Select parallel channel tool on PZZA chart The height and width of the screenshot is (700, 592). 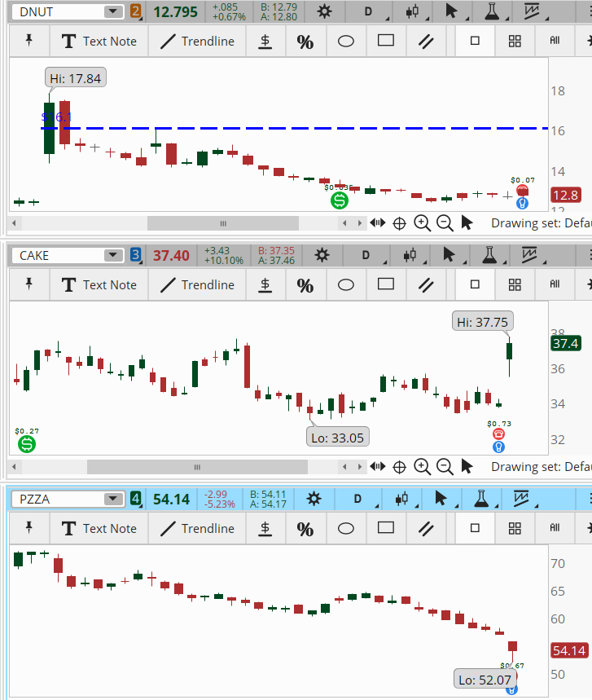tap(426, 529)
